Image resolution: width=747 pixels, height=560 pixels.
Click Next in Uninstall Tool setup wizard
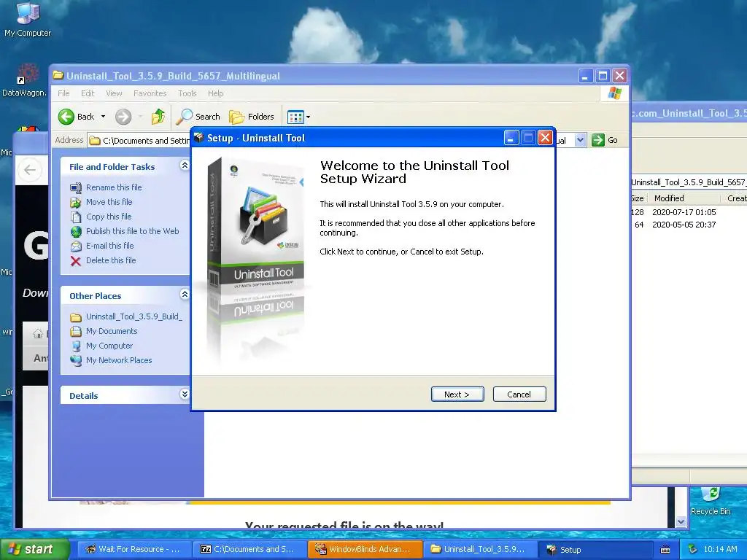coord(457,394)
